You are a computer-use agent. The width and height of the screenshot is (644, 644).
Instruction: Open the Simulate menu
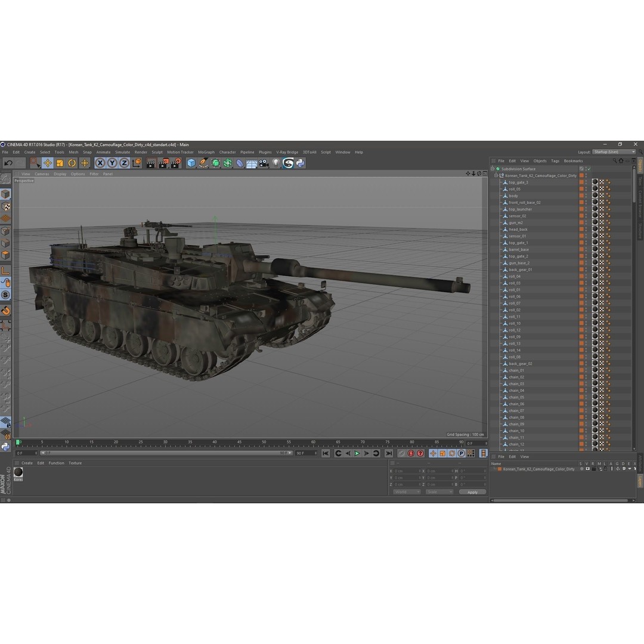click(x=122, y=153)
